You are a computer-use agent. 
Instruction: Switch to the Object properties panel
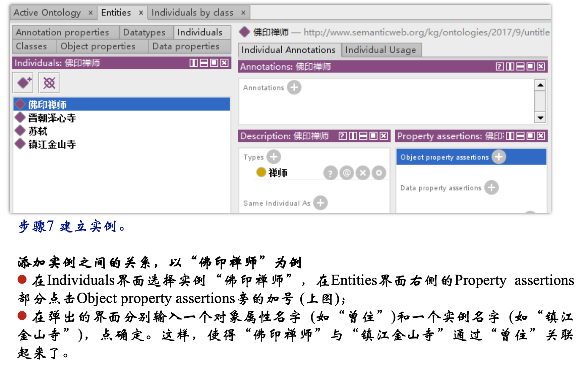pos(97,46)
